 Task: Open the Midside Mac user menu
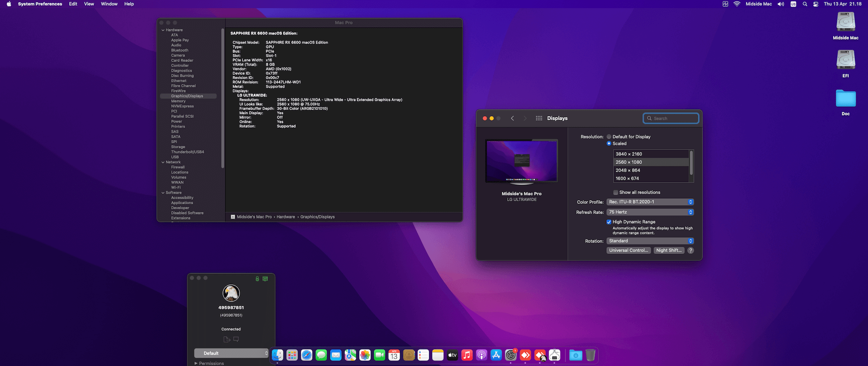pyautogui.click(x=759, y=4)
